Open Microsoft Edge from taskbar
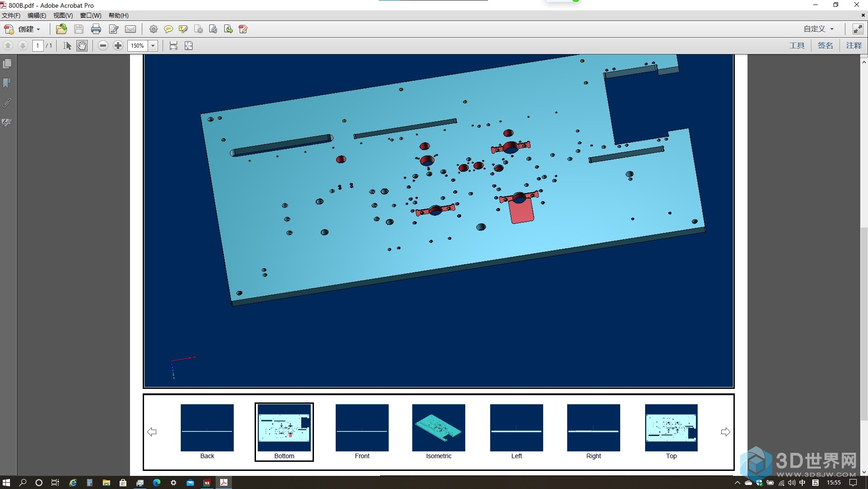Image resolution: width=868 pixels, height=489 pixels. point(157,483)
